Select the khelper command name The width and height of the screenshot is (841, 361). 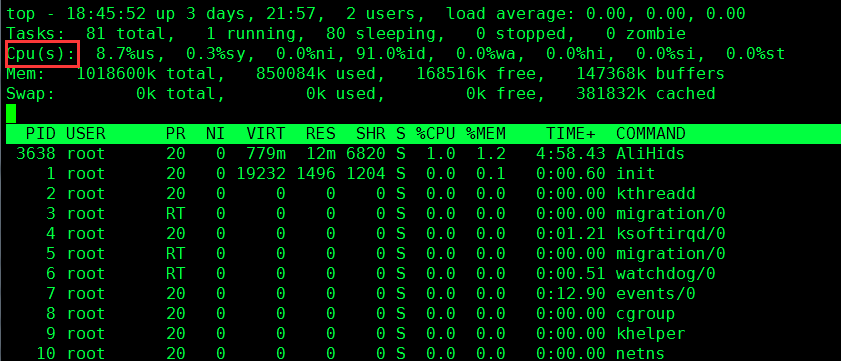point(651,334)
